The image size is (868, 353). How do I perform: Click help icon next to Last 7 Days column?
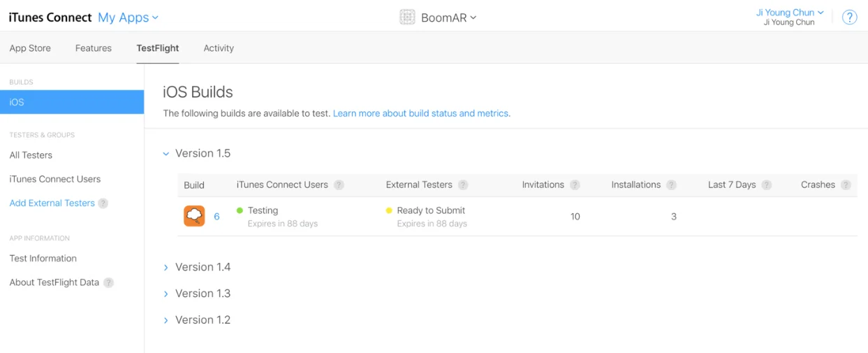click(x=767, y=185)
